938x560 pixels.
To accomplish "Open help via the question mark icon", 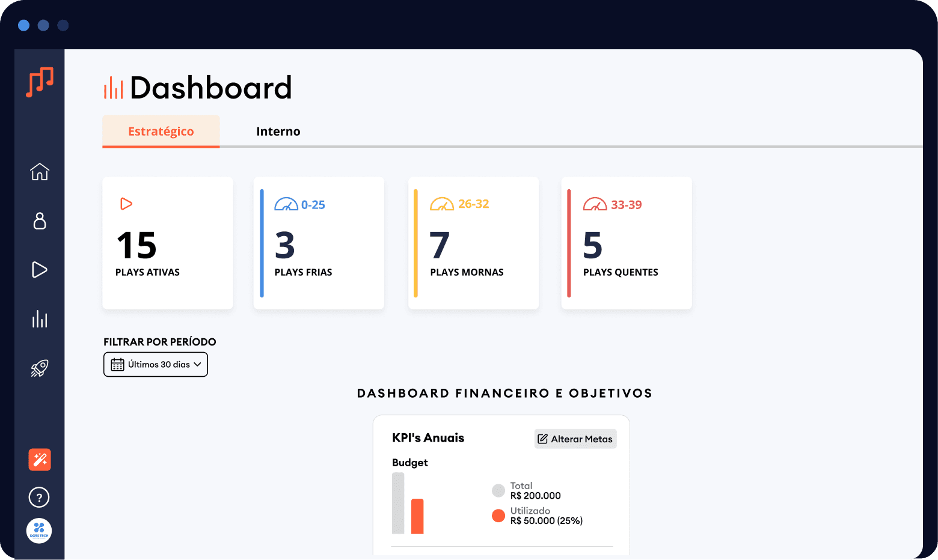I will tap(39, 497).
